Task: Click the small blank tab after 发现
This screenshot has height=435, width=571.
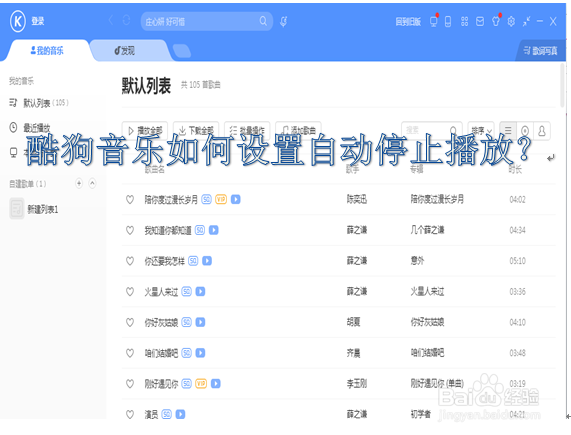Action: (x=182, y=51)
